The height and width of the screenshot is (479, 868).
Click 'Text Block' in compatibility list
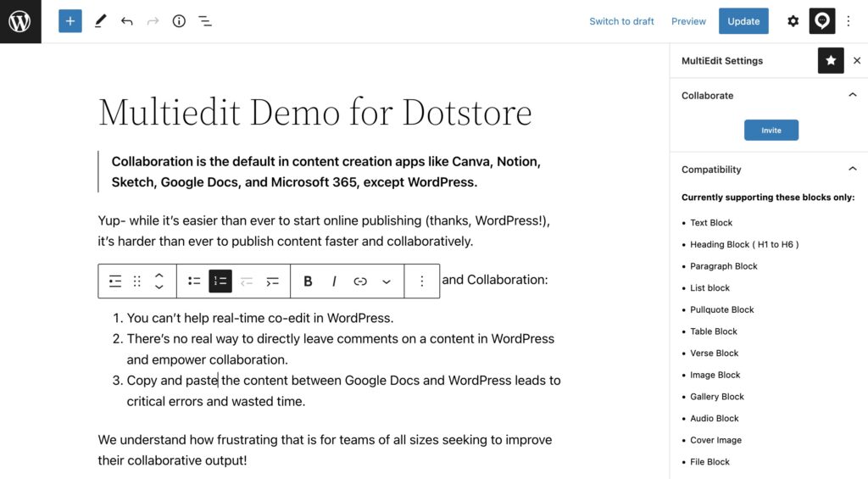point(711,223)
